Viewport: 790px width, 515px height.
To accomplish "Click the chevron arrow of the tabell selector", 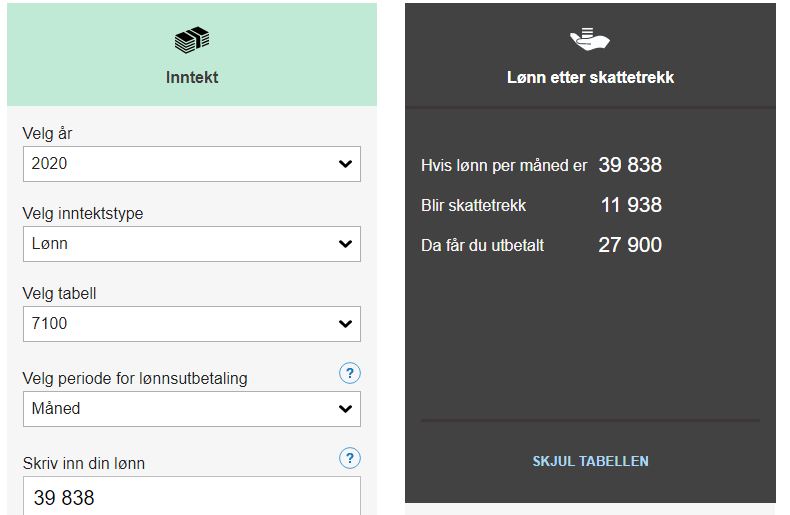I will [x=345, y=324].
